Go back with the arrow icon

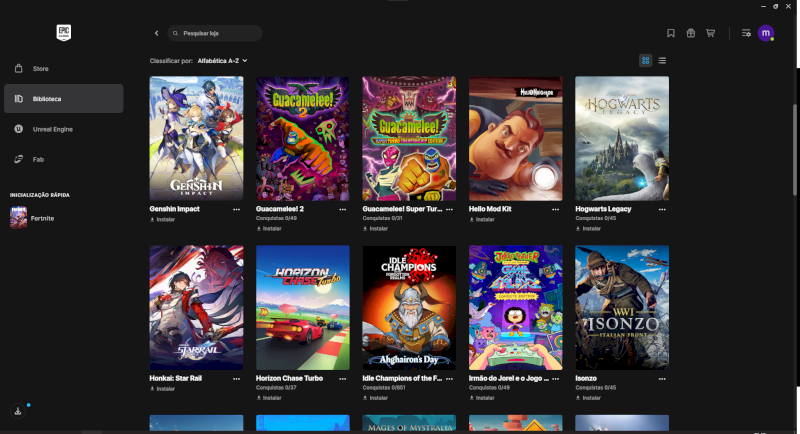(157, 33)
